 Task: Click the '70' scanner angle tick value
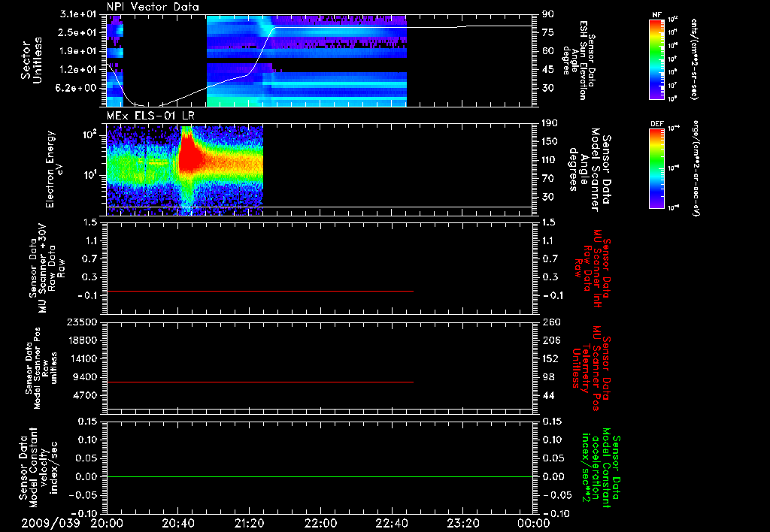548,179
